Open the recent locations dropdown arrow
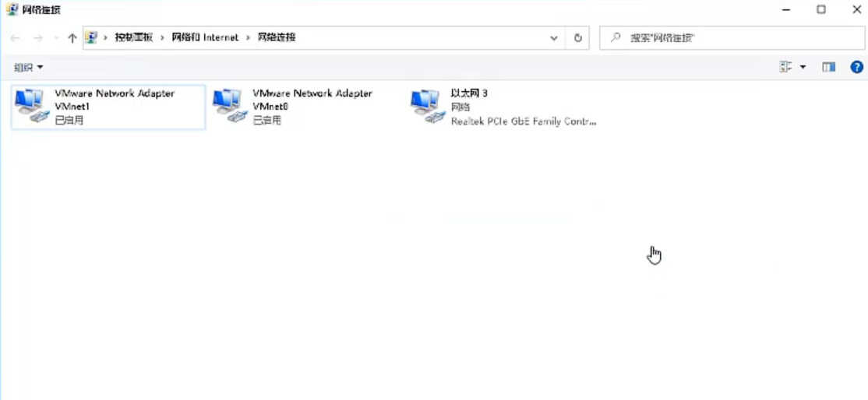 pos(55,37)
